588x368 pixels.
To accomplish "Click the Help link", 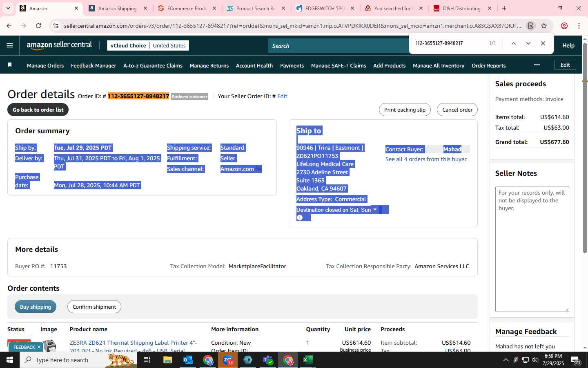I will point(568,45).
